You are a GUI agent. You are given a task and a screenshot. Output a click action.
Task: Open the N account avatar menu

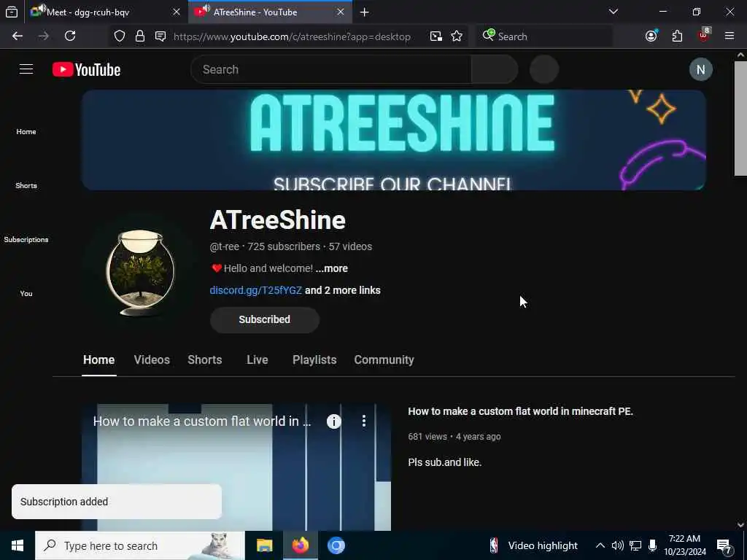701,69
